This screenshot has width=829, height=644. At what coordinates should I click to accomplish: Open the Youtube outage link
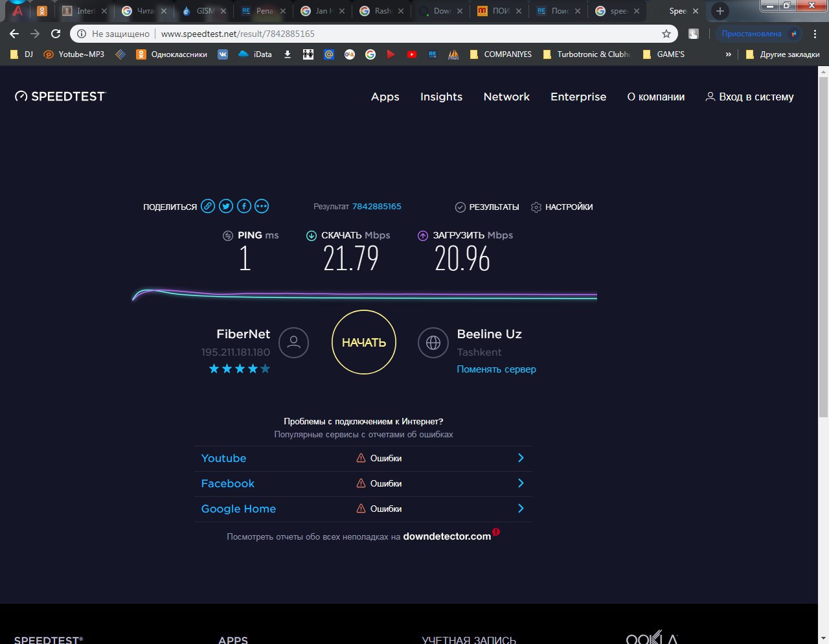223,458
